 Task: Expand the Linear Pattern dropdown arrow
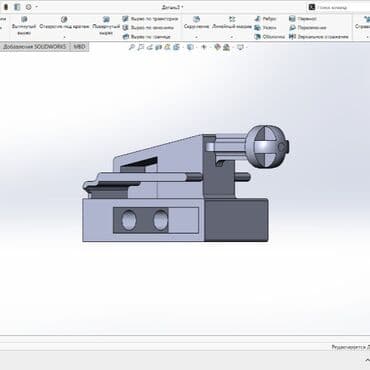[x=232, y=37]
